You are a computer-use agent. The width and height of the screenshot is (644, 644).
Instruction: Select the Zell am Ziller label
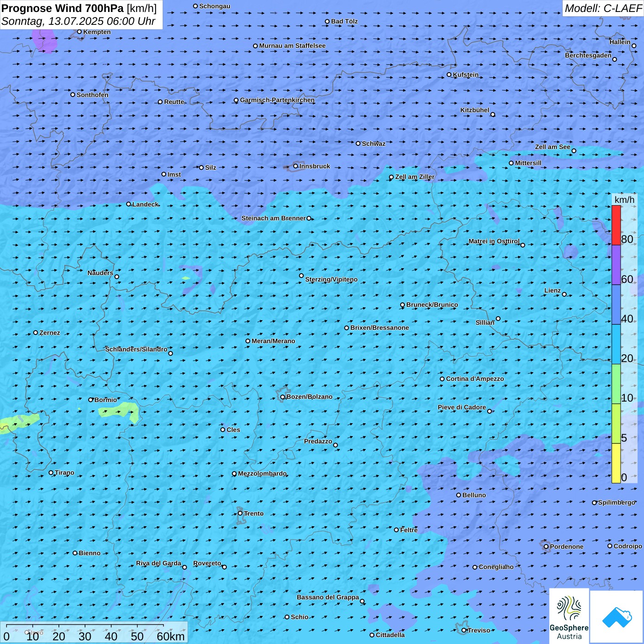tap(414, 177)
